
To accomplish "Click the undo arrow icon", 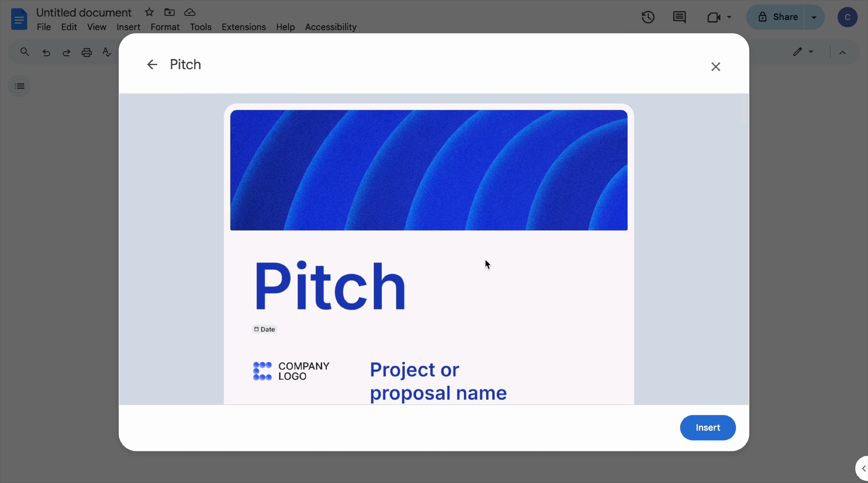I will pos(46,52).
